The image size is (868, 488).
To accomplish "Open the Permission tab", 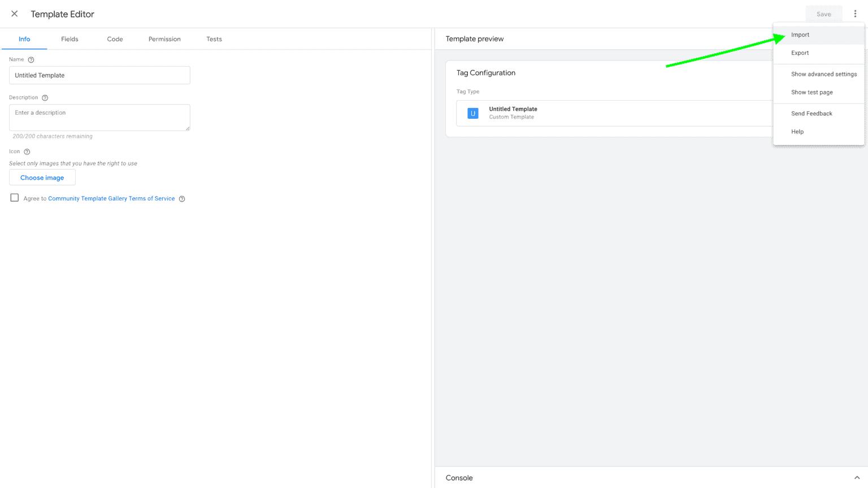I will (164, 39).
